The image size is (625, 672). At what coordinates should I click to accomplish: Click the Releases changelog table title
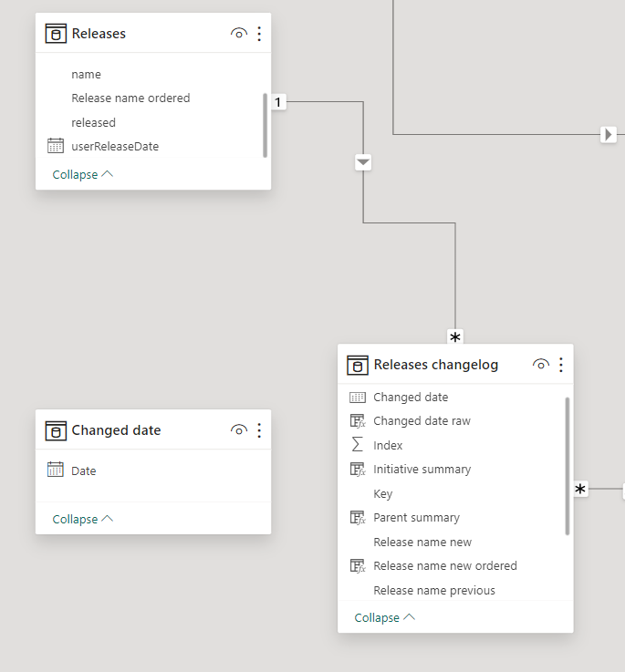tap(436, 365)
